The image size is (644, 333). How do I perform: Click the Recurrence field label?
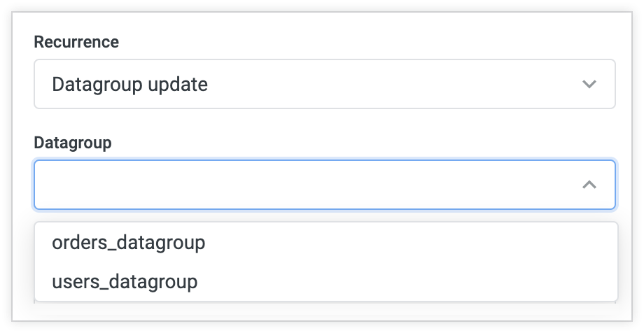[x=76, y=42]
